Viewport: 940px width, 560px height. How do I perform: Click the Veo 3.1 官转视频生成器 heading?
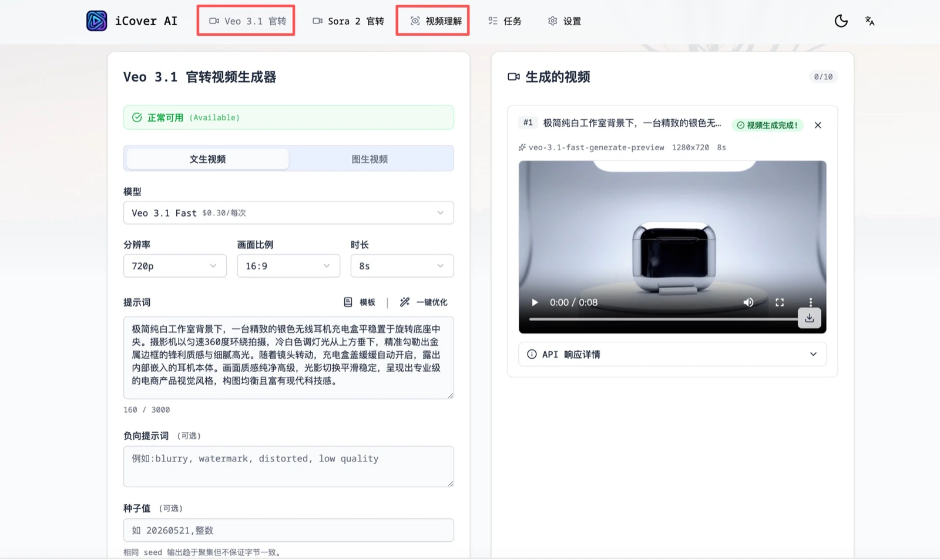tap(200, 77)
